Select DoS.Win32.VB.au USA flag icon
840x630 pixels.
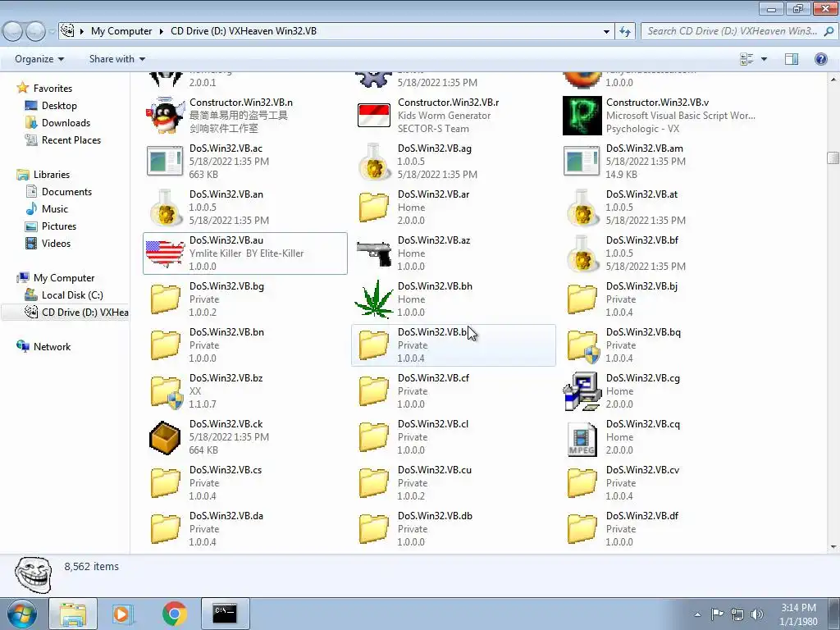pos(165,253)
